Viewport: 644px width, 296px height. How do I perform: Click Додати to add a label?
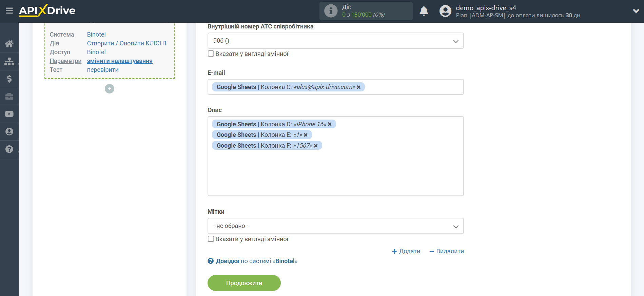click(x=406, y=251)
